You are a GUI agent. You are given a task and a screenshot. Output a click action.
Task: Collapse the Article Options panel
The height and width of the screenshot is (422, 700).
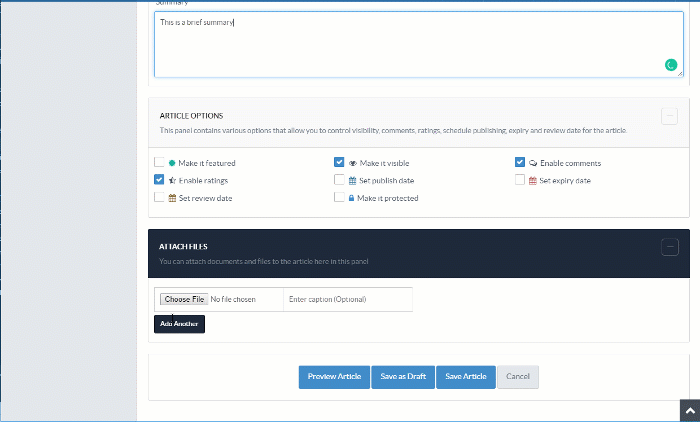click(670, 116)
